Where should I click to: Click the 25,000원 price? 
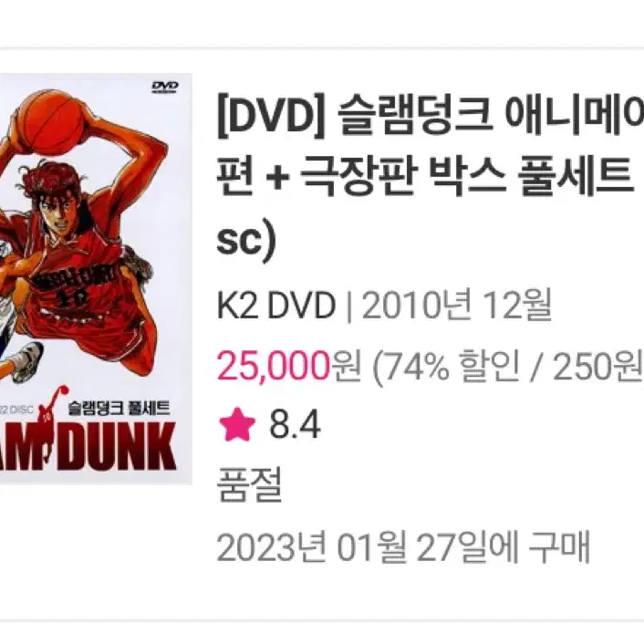[x=289, y=367]
